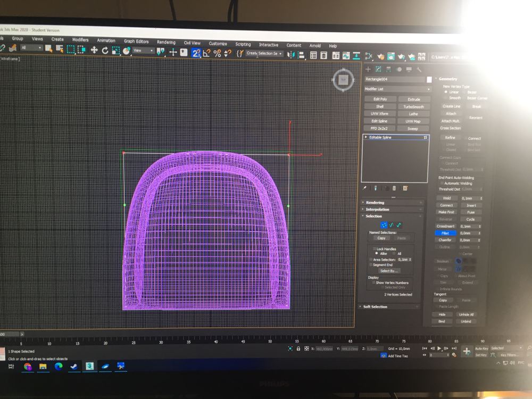
Task: Open the Animation menu
Action: pos(106,40)
